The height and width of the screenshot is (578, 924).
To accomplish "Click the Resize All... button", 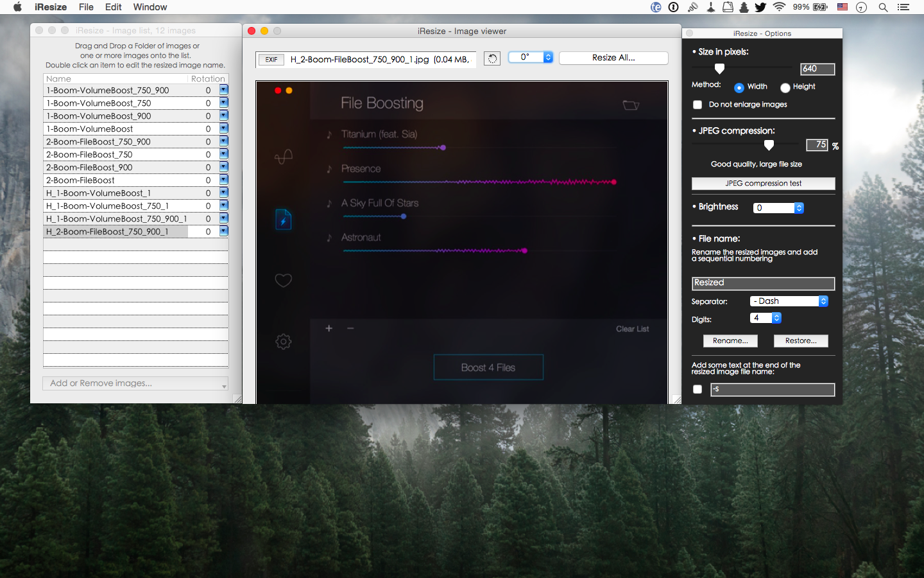I will [613, 58].
